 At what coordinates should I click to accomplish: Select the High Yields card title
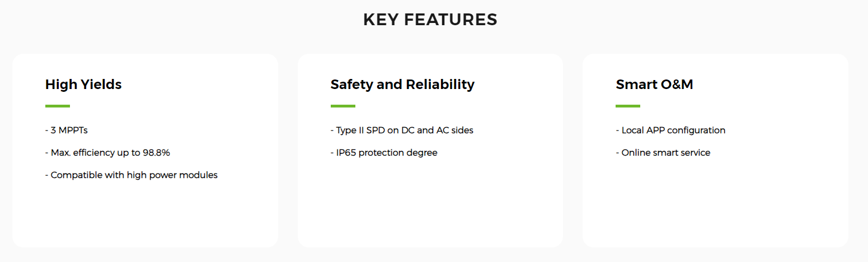click(83, 85)
